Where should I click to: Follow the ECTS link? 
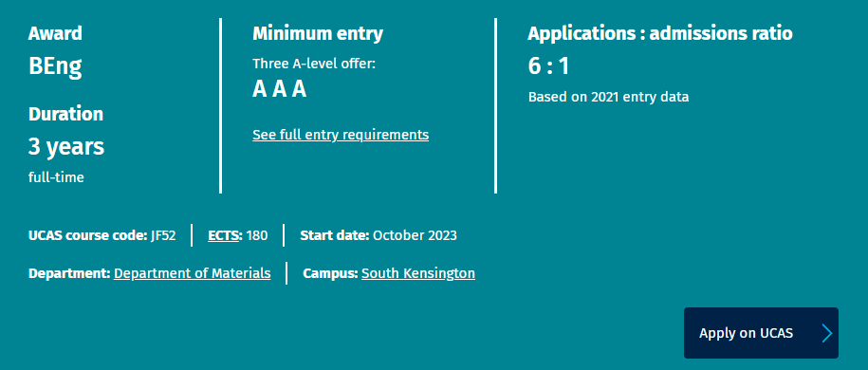click(x=223, y=235)
